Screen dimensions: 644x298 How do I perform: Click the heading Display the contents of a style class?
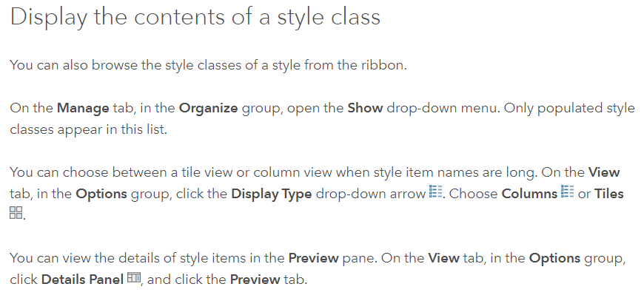click(x=195, y=17)
